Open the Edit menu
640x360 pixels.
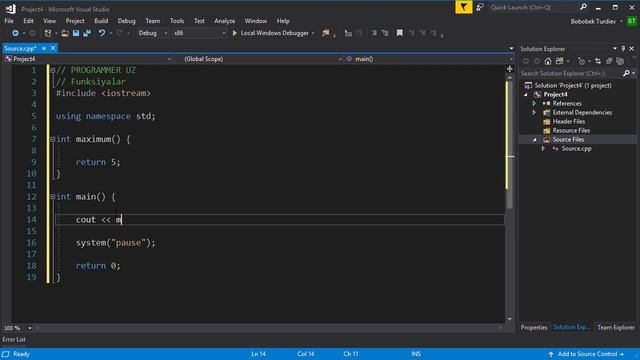(28, 21)
